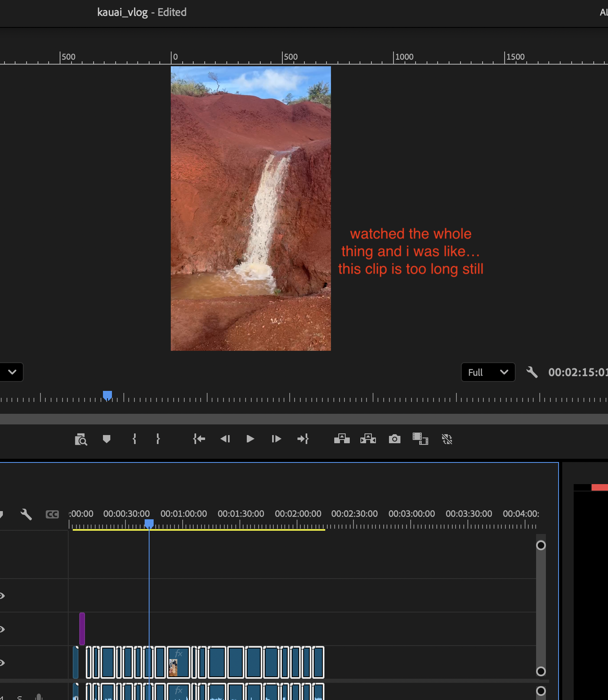Play the program monitor
The image size is (608, 700).
coord(250,439)
